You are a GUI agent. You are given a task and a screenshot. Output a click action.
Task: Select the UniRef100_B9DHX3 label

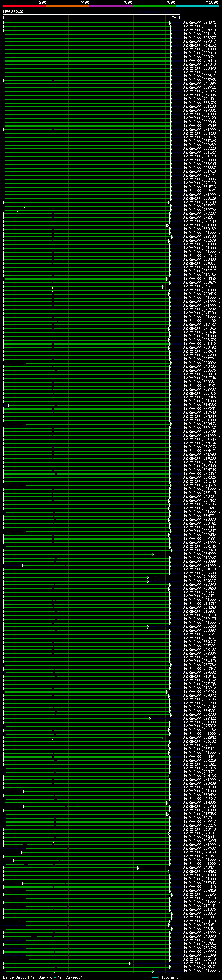pos(199,424)
